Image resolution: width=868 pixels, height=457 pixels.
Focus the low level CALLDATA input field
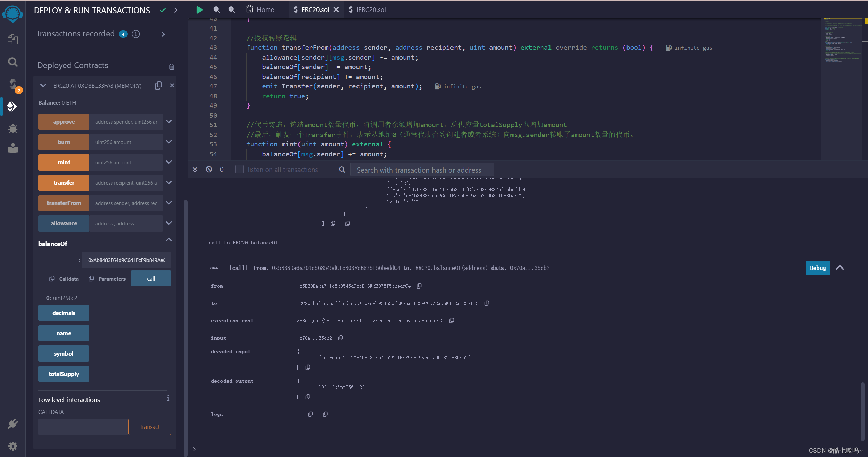pyautogui.click(x=83, y=427)
